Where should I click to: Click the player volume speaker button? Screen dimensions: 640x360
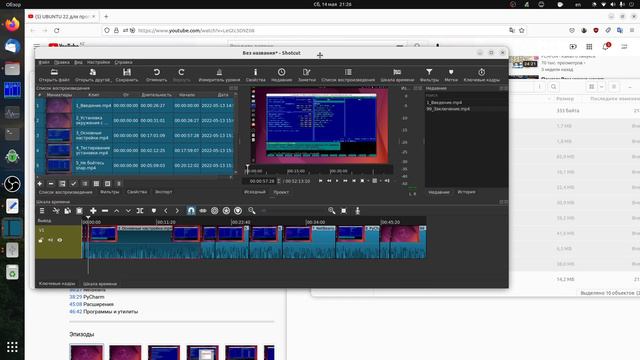tap(387, 181)
